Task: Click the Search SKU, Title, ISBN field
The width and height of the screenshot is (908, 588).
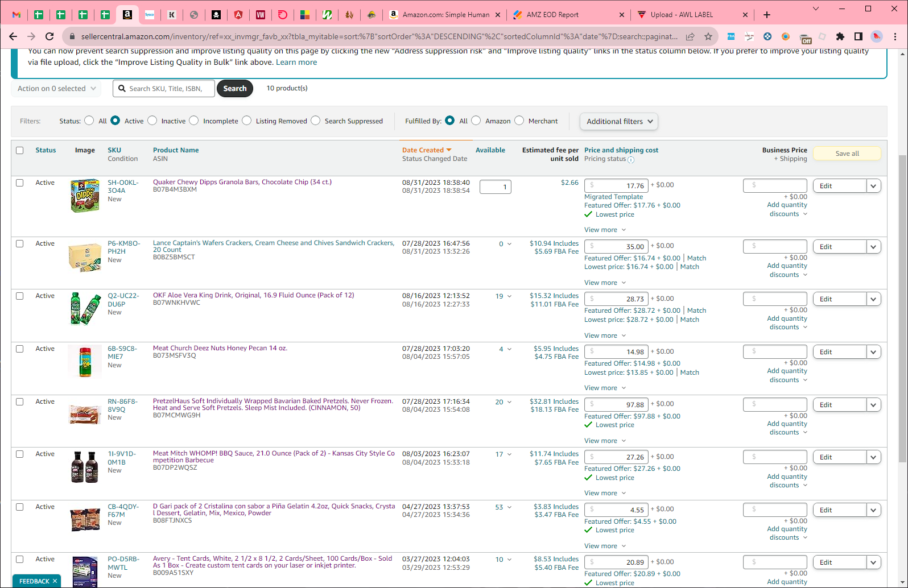Action: pyautogui.click(x=164, y=89)
